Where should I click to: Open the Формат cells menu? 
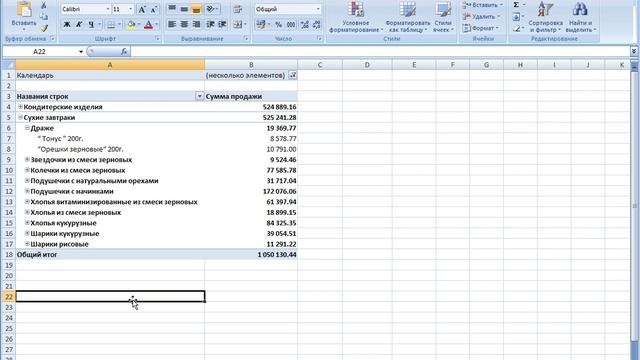(x=481, y=28)
